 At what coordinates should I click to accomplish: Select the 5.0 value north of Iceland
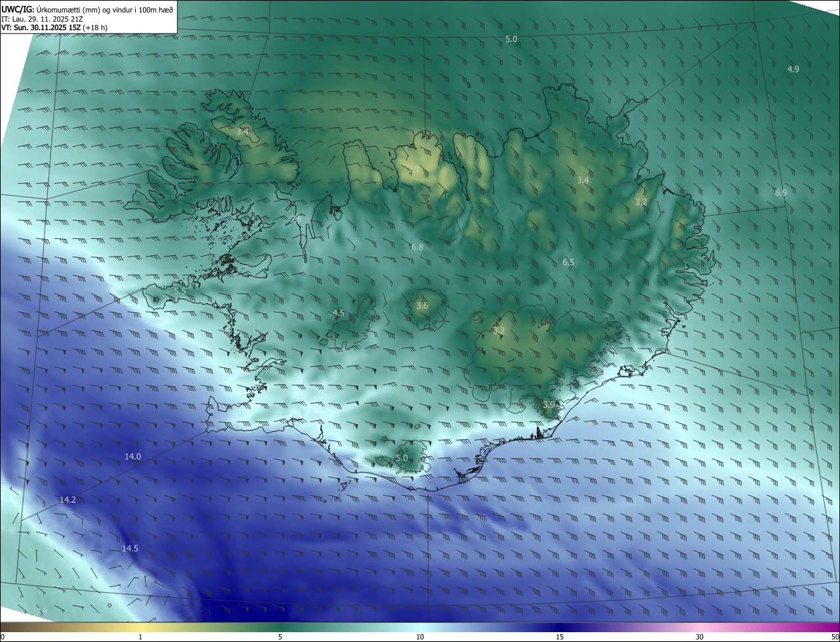[x=511, y=39]
